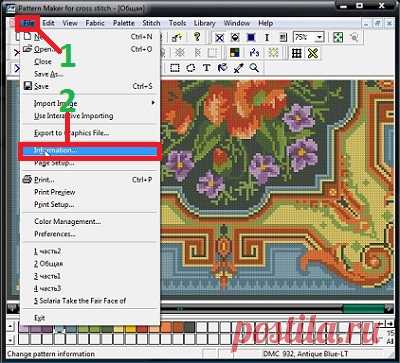400x363 pixels.
Task: Open Color Management settings
Action: pos(90,222)
